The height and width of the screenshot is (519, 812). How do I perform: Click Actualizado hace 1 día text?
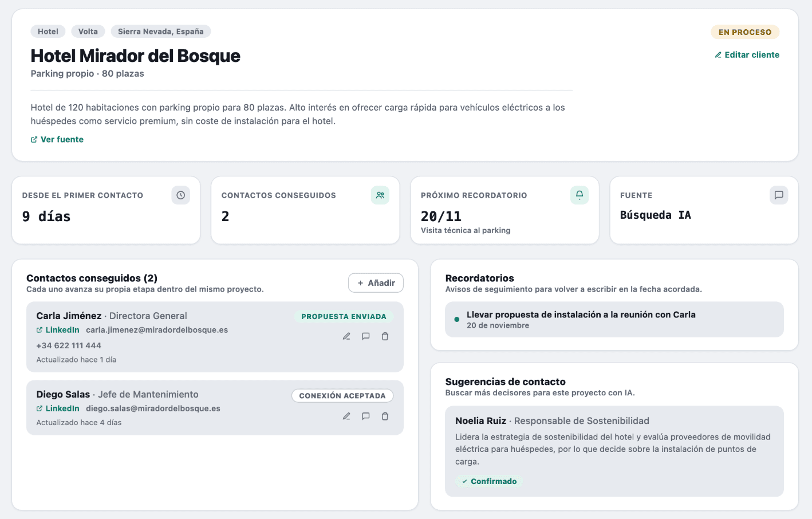(x=76, y=360)
